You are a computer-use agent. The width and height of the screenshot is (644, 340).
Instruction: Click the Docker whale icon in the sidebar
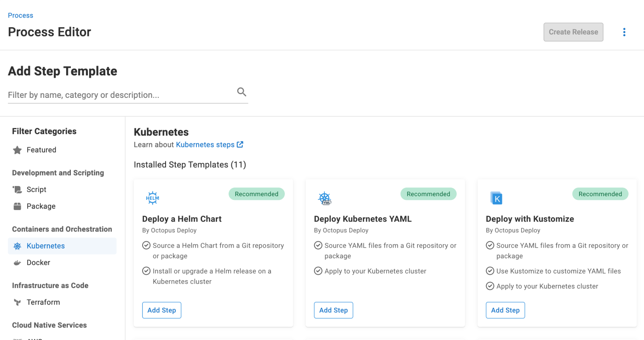[17, 262]
